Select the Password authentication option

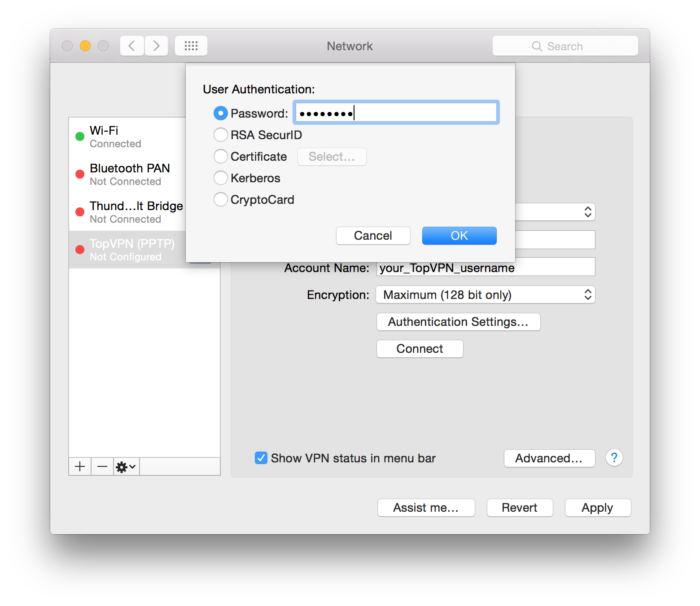220,113
